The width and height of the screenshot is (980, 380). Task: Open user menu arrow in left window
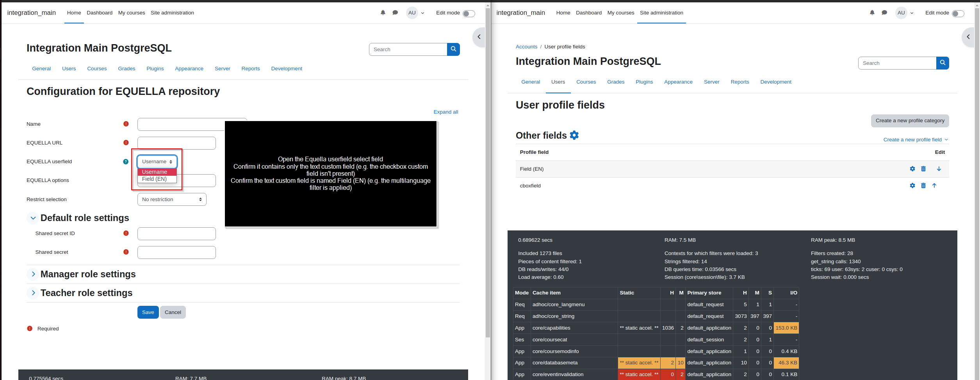point(422,13)
